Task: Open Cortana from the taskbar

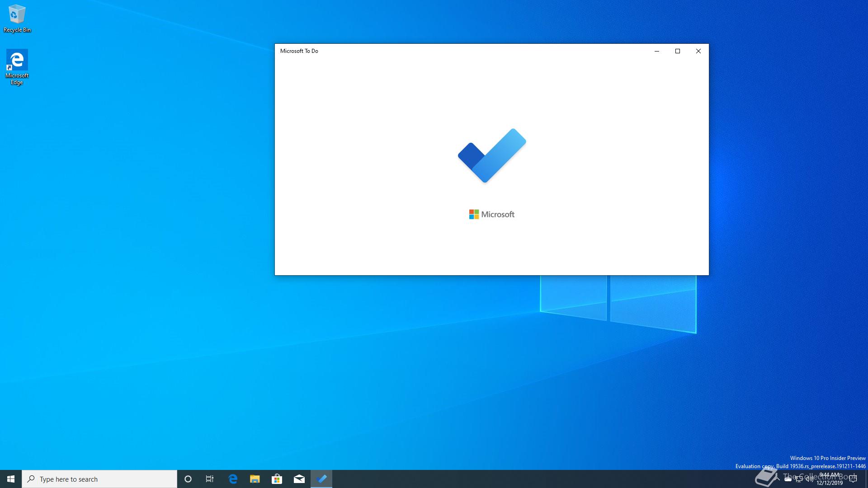Action: (x=188, y=479)
